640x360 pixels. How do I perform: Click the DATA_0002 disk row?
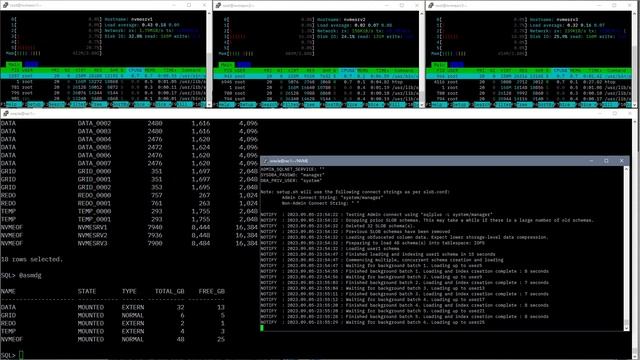pyautogui.click(x=129, y=123)
